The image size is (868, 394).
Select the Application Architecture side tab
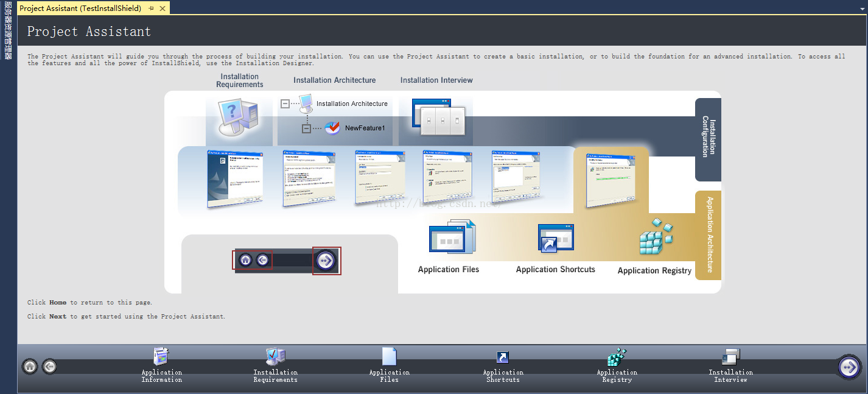[x=709, y=235]
